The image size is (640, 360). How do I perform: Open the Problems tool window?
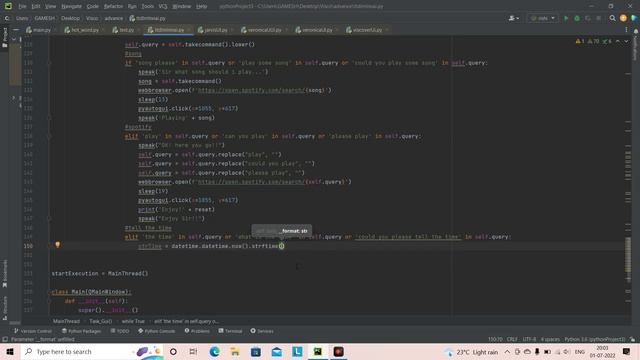pyautogui.click(x=197, y=331)
